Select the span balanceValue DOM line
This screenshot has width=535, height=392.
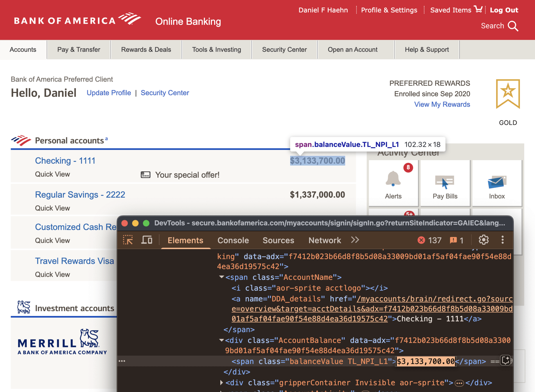click(x=315, y=361)
